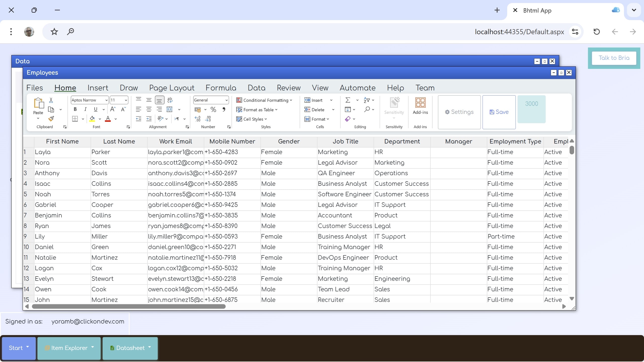Click the AutoSum sigma icon
Screen dimensions: 644x362
[x=348, y=100]
